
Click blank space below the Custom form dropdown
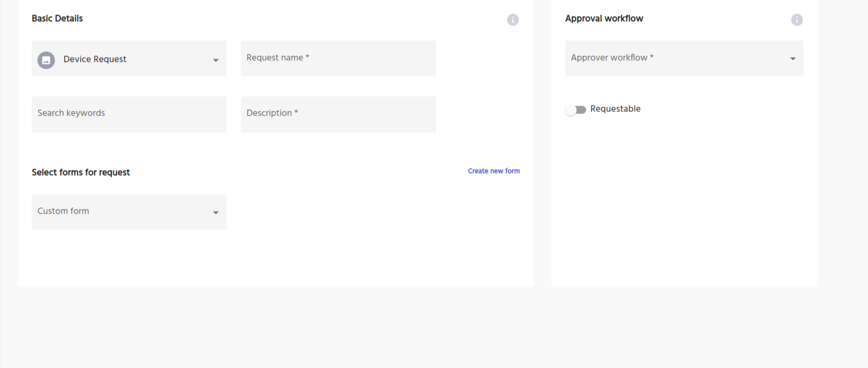coord(129,258)
